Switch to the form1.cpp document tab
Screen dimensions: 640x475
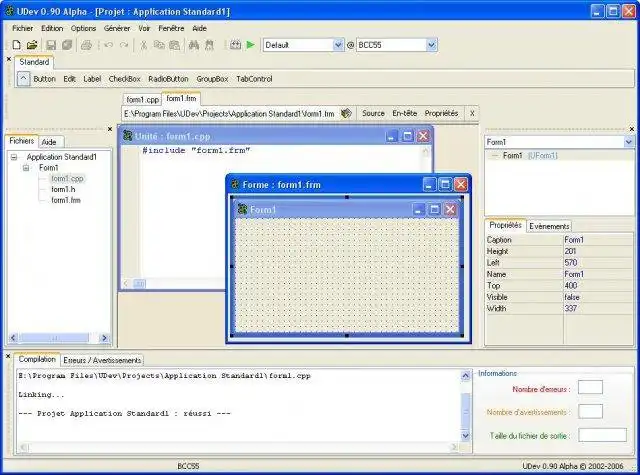[142, 100]
